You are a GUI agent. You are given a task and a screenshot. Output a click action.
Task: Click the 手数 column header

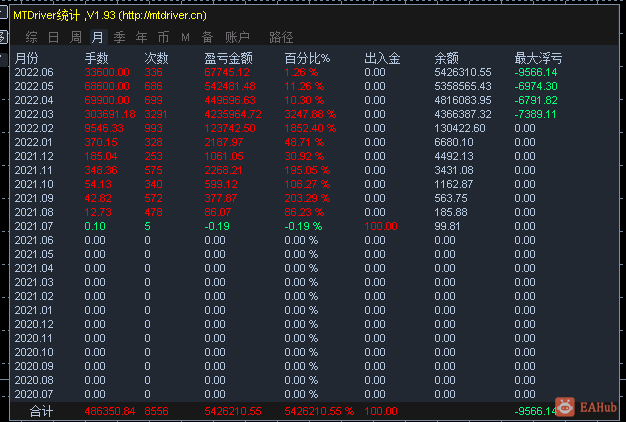click(x=96, y=59)
